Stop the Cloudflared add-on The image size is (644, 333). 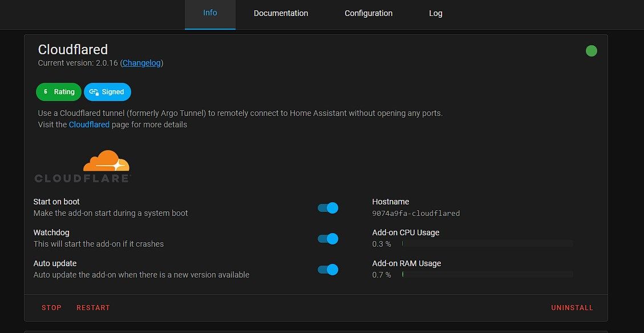51,307
